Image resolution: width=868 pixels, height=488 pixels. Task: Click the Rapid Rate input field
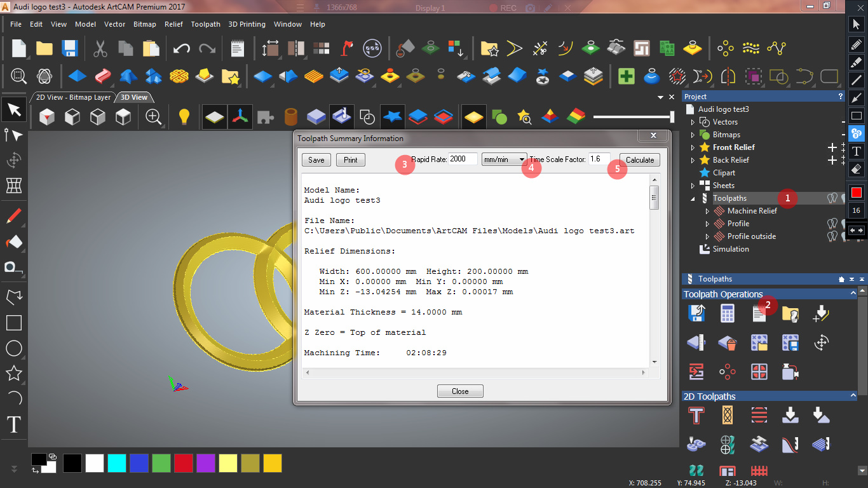pyautogui.click(x=463, y=159)
